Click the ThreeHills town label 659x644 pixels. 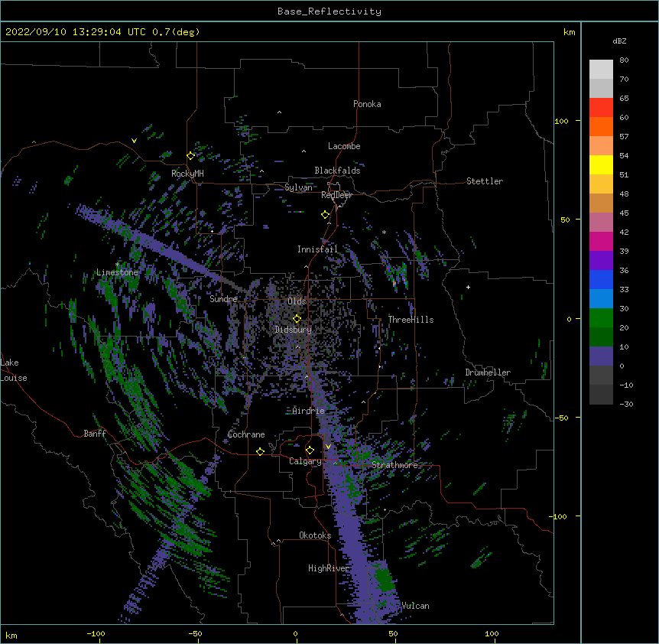411,320
